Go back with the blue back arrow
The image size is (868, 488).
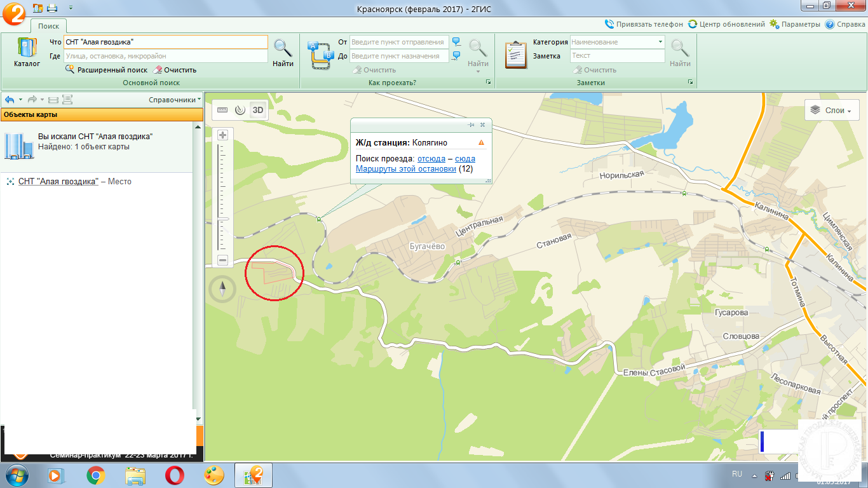[x=10, y=100]
